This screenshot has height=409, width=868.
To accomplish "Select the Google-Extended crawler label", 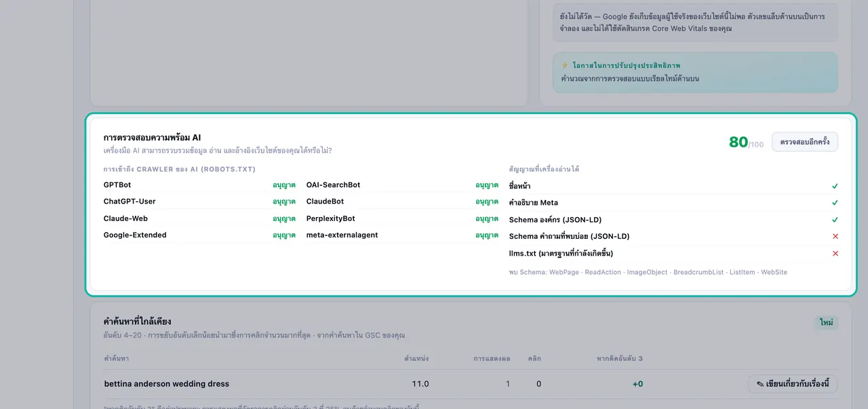I will (135, 235).
